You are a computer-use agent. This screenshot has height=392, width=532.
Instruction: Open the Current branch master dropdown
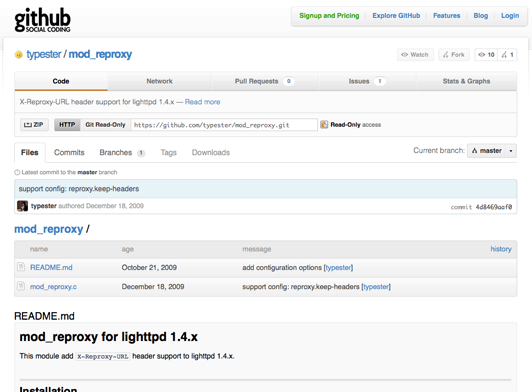tap(492, 151)
